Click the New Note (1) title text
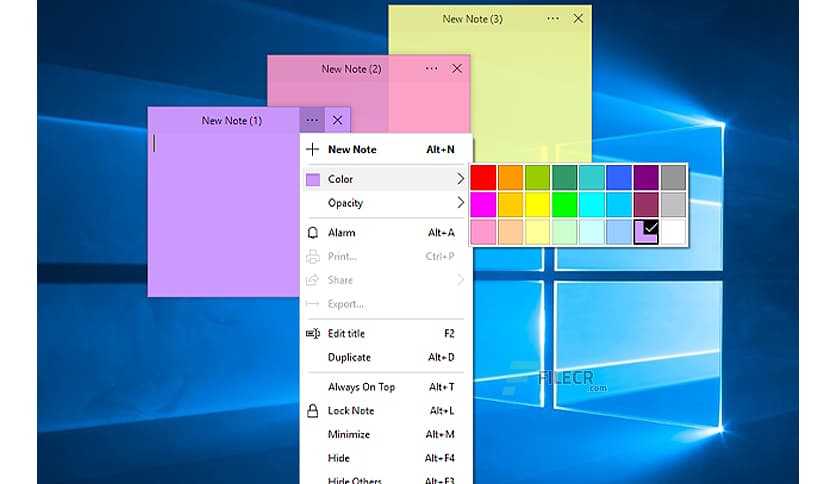Image resolution: width=836 pixels, height=484 pixels. click(x=232, y=120)
